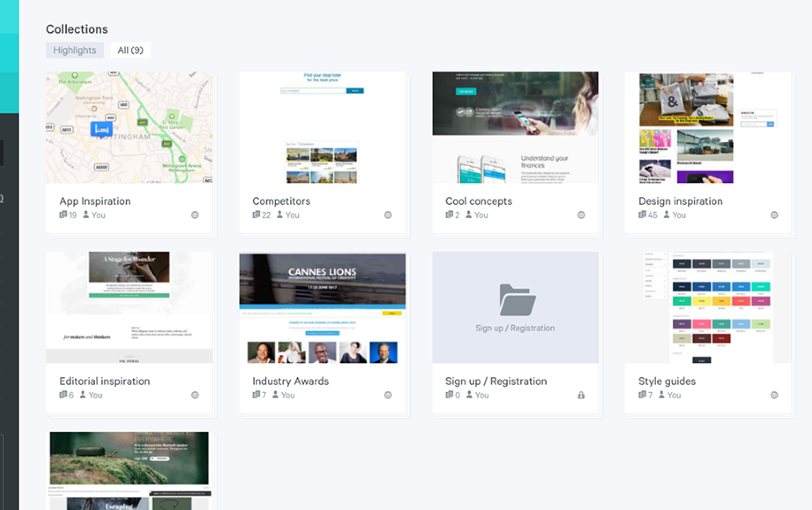
Task: Open the Editorial inspiration thumbnail
Action: (x=129, y=307)
